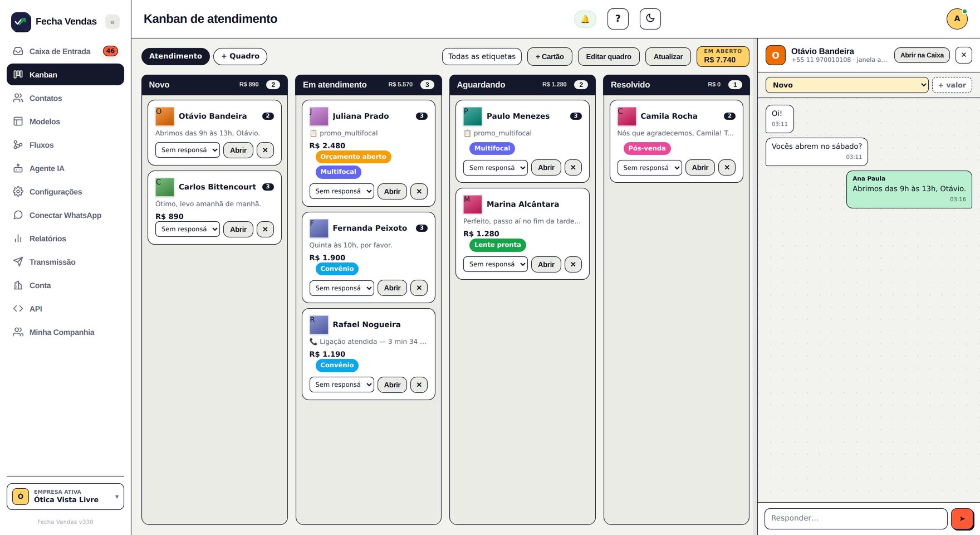Click Editar quadro
980x535 pixels.
point(609,57)
